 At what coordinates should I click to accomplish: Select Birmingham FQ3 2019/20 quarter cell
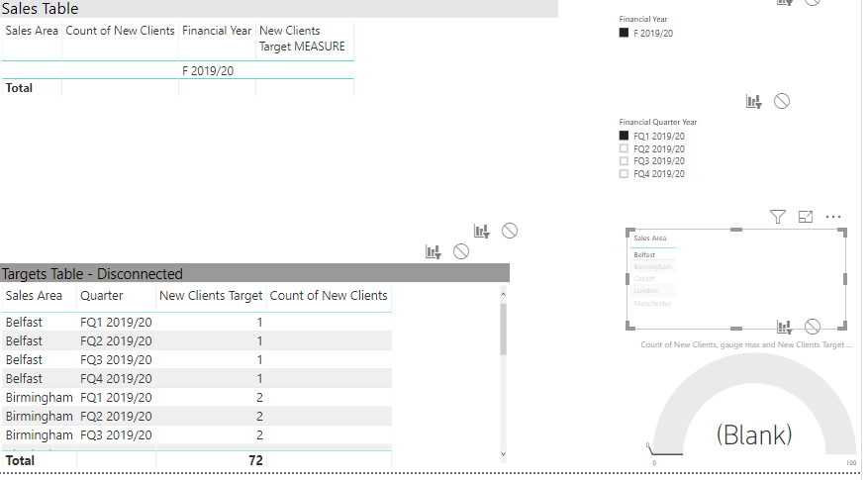coord(116,435)
